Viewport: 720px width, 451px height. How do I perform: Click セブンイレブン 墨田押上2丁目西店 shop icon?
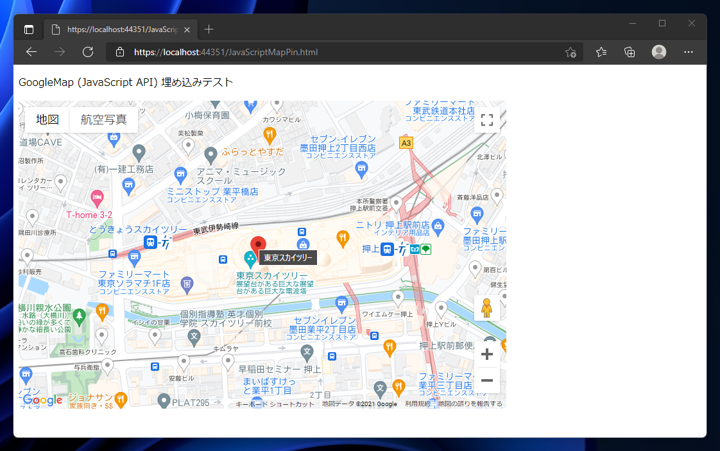click(362, 170)
